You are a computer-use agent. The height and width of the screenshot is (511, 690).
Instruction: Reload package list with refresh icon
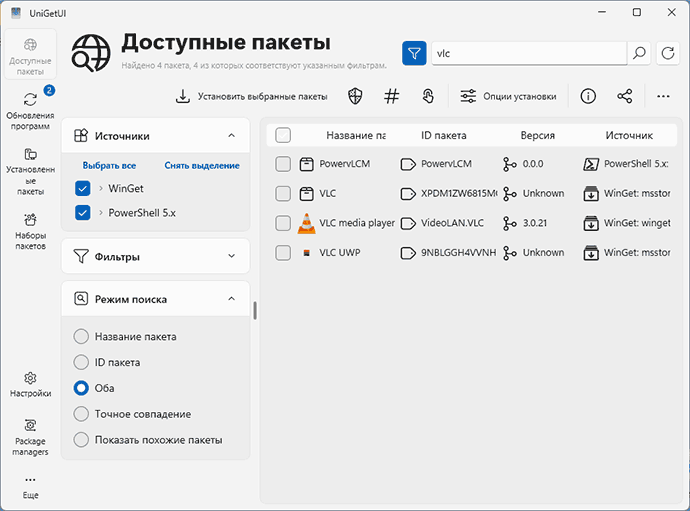(x=668, y=53)
